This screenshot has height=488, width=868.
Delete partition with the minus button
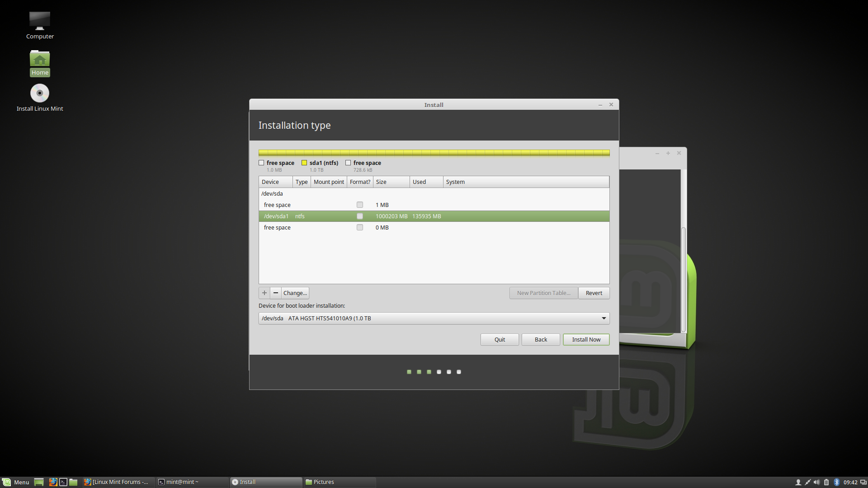(x=276, y=293)
